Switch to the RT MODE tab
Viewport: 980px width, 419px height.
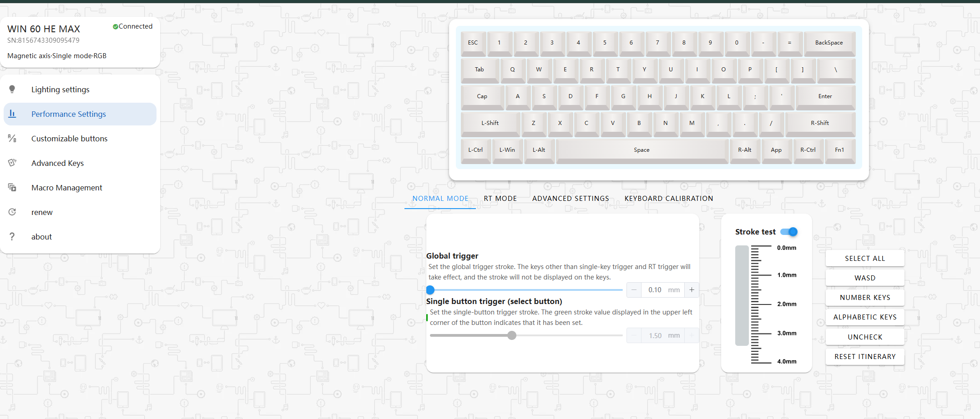[x=500, y=199]
